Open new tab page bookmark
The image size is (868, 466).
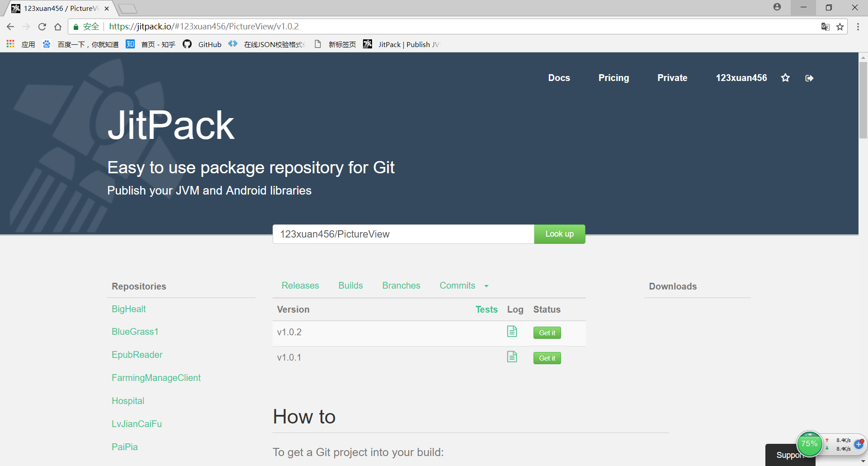click(x=335, y=44)
